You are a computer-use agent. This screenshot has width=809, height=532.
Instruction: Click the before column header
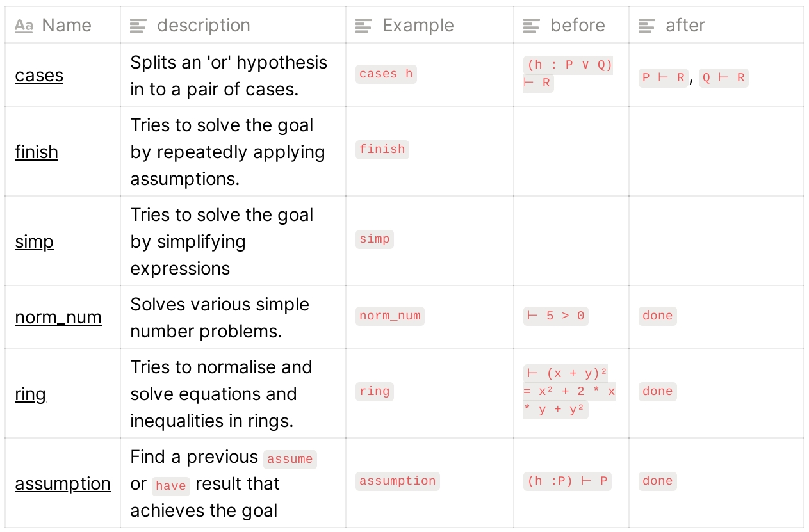[577, 26]
